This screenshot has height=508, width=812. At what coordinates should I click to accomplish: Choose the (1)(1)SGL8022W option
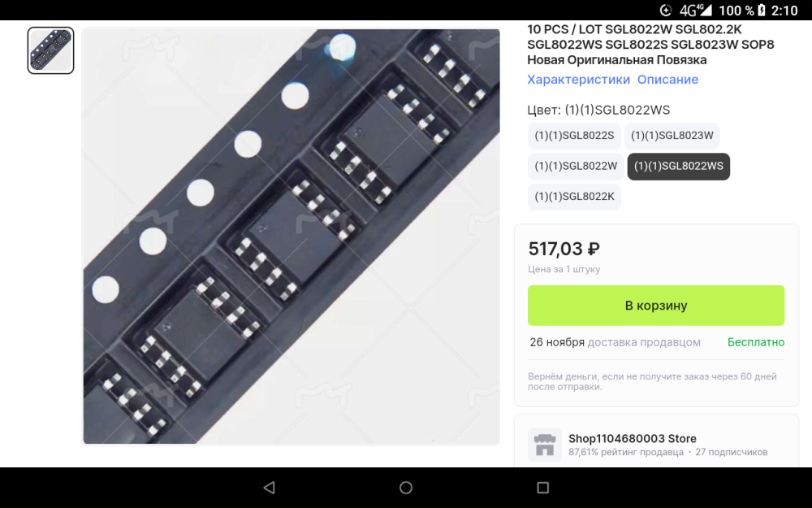576,167
